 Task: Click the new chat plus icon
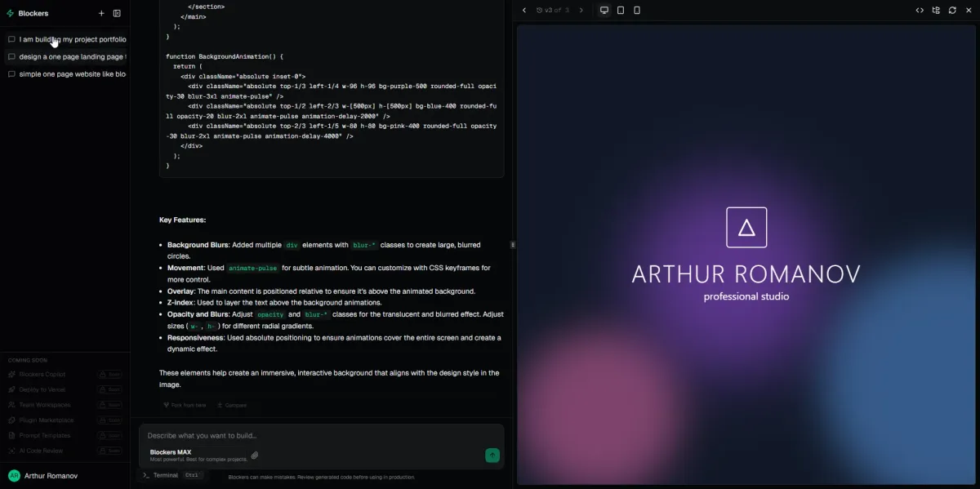click(x=101, y=13)
